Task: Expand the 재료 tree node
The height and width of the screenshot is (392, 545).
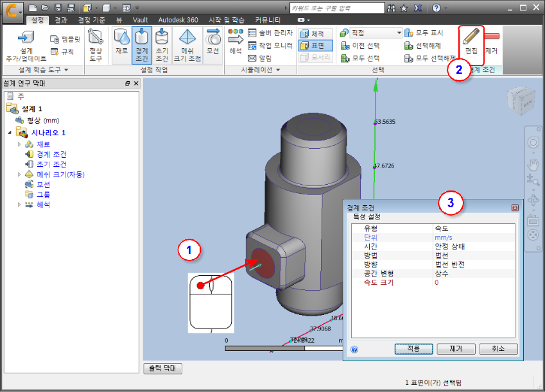Action: coord(19,144)
